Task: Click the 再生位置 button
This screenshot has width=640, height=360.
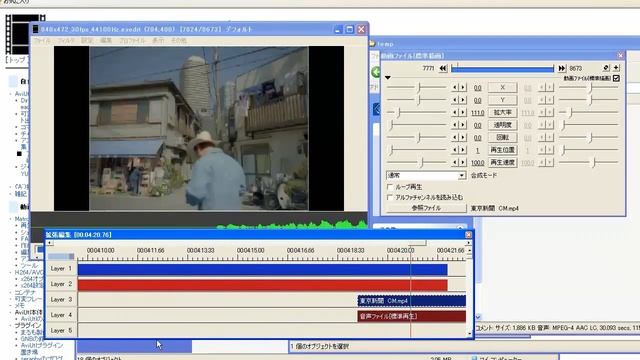Action: point(502,150)
